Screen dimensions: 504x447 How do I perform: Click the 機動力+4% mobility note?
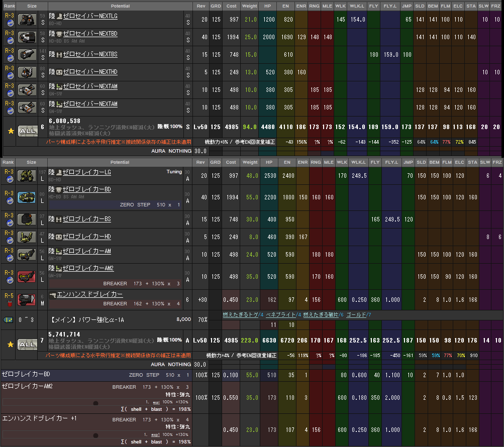click(220, 356)
